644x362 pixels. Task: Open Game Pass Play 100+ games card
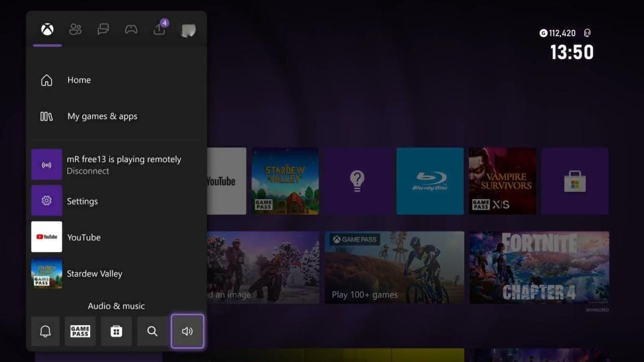(x=394, y=267)
